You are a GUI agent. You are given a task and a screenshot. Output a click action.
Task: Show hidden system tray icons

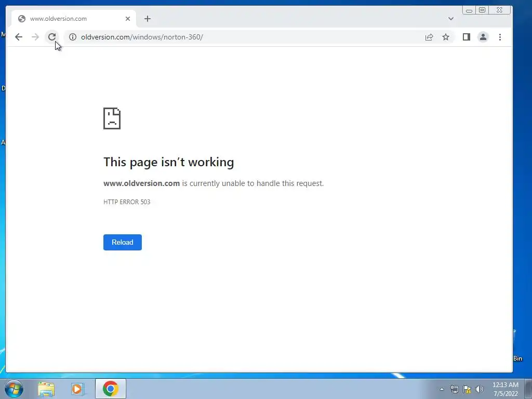point(442,389)
